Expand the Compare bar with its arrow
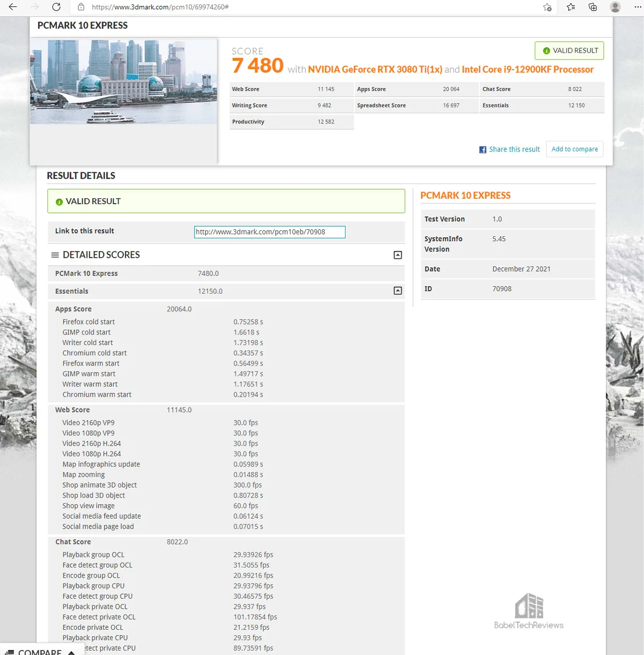Image resolution: width=644 pixels, height=655 pixels. point(71,652)
